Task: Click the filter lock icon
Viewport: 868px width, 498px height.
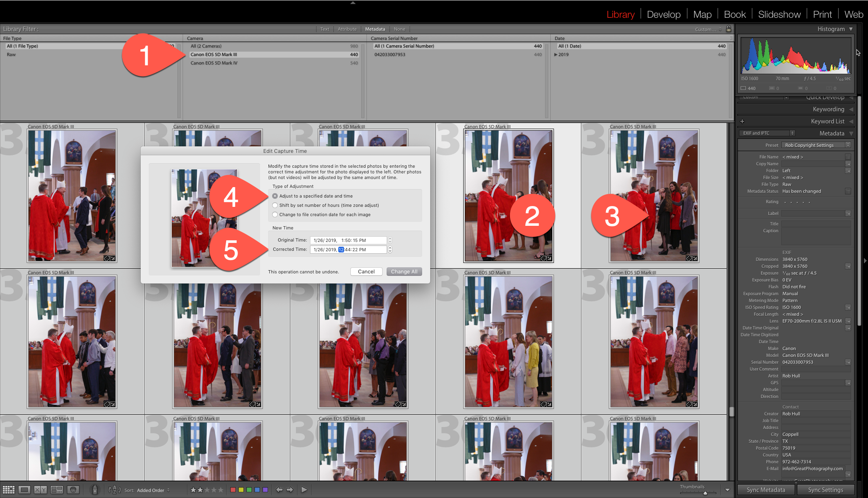Action: (x=729, y=29)
